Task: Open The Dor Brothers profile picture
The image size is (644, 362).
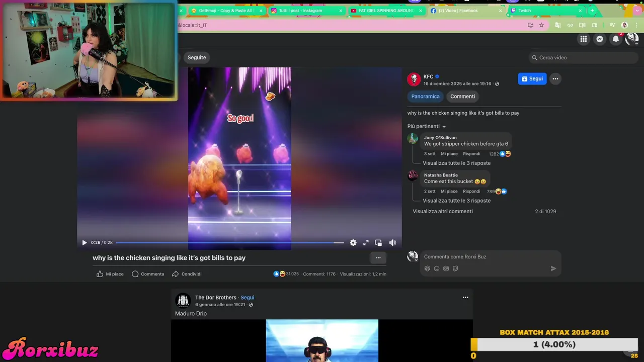Action: coord(183,301)
